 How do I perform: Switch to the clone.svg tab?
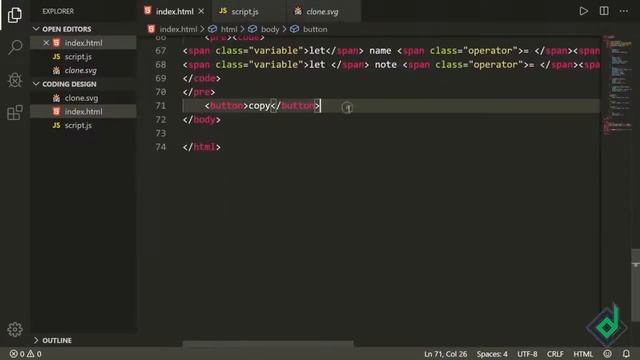(322, 11)
